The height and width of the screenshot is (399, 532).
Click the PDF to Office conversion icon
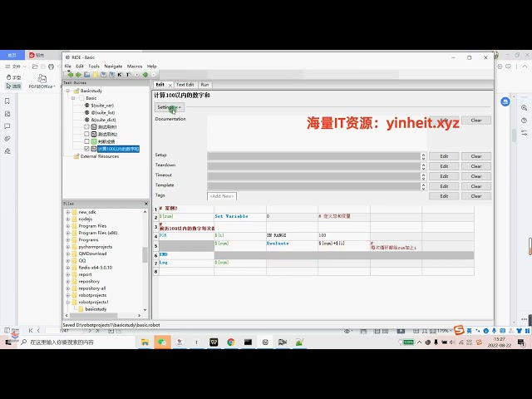pos(42,81)
